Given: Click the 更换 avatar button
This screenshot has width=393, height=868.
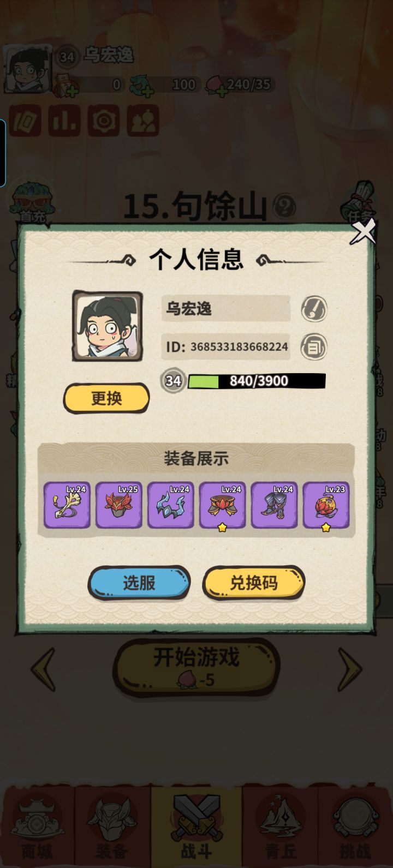Looking at the screenshot, I should [x=106, y=398].
